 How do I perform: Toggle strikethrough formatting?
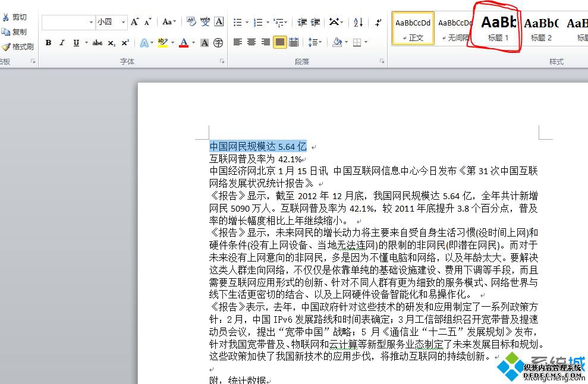click(x=98, y=43)
